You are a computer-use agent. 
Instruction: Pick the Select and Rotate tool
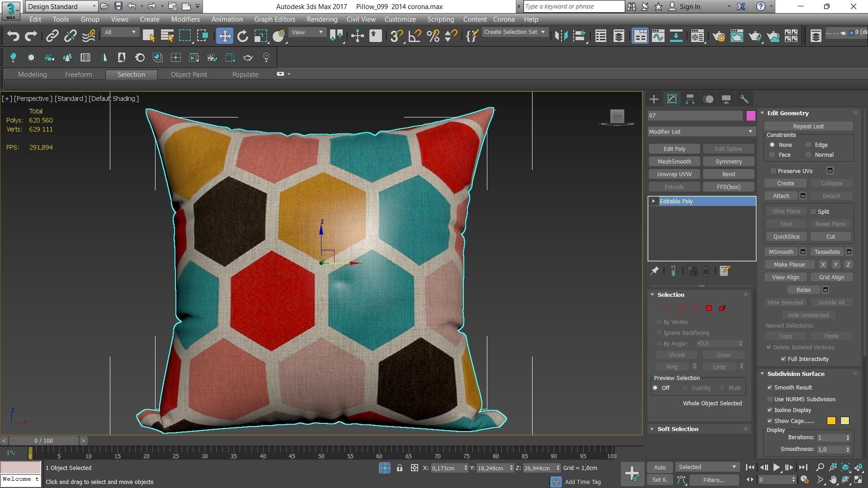click(243, 36)
